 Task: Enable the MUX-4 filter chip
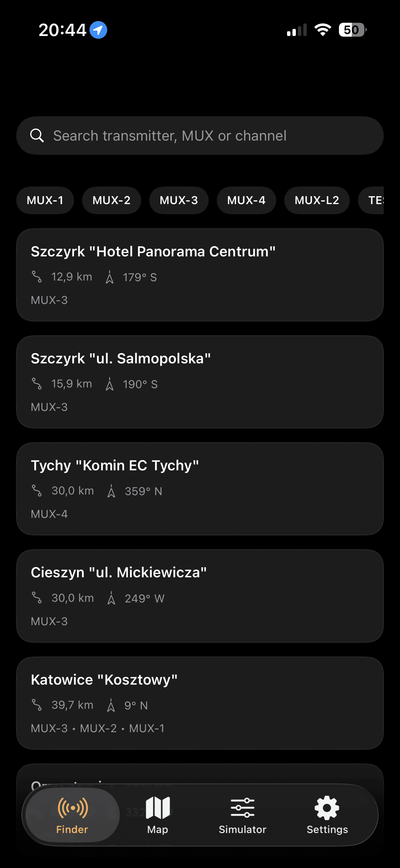tap(246, 200)
